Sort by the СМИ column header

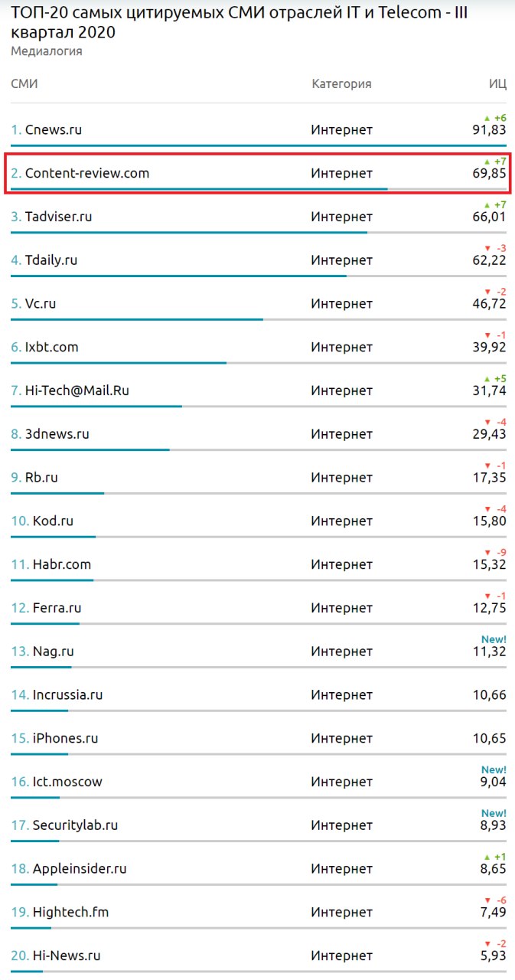point(24,84)
